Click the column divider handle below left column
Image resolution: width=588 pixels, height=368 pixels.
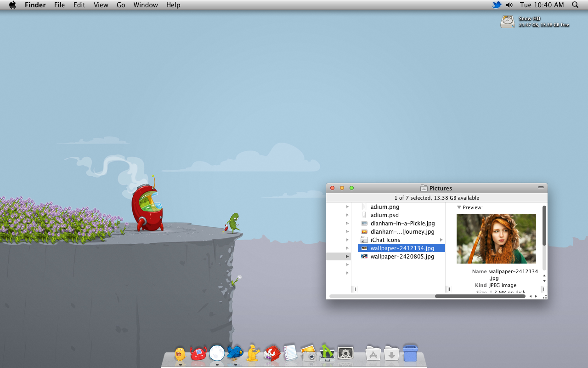355,289
